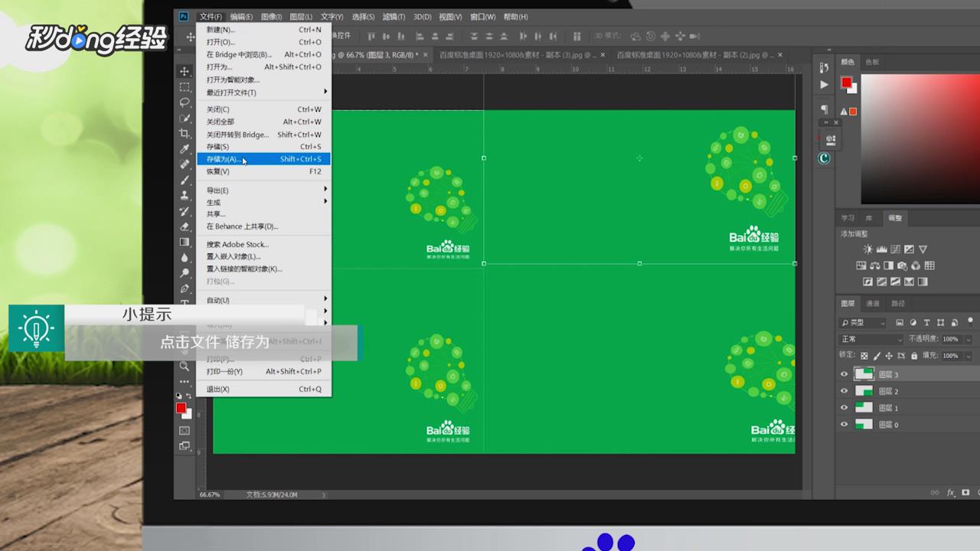Add a layer mask from Layers panel
The width and height of the screenshot is (980, 551).
tap(965, 492)
